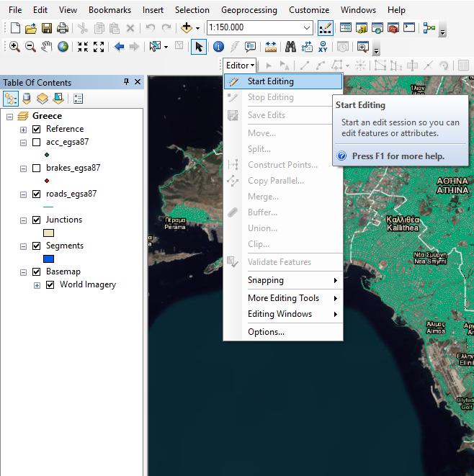
Task: Select the Zoom Out tool
Action: pos(30,46)
